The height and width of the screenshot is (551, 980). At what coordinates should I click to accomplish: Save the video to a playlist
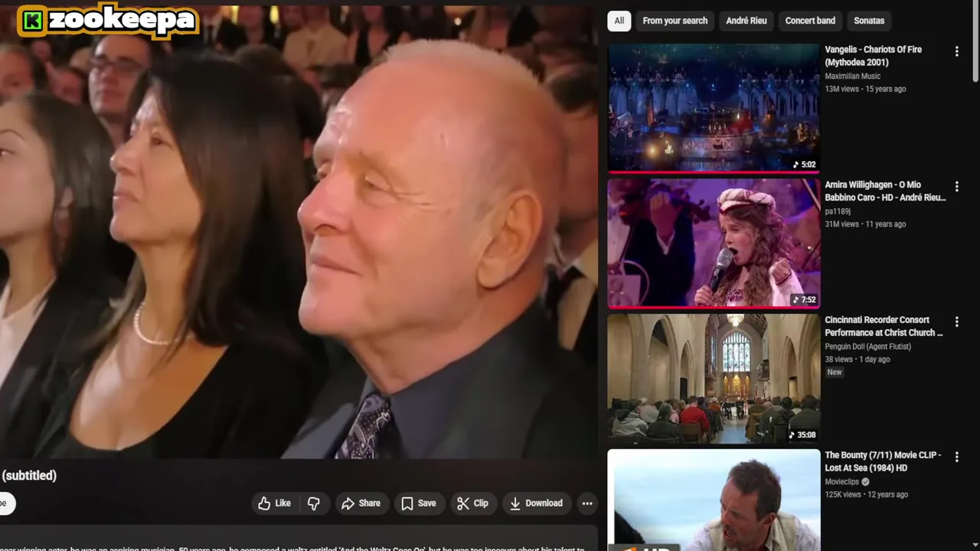click(419, 503)
